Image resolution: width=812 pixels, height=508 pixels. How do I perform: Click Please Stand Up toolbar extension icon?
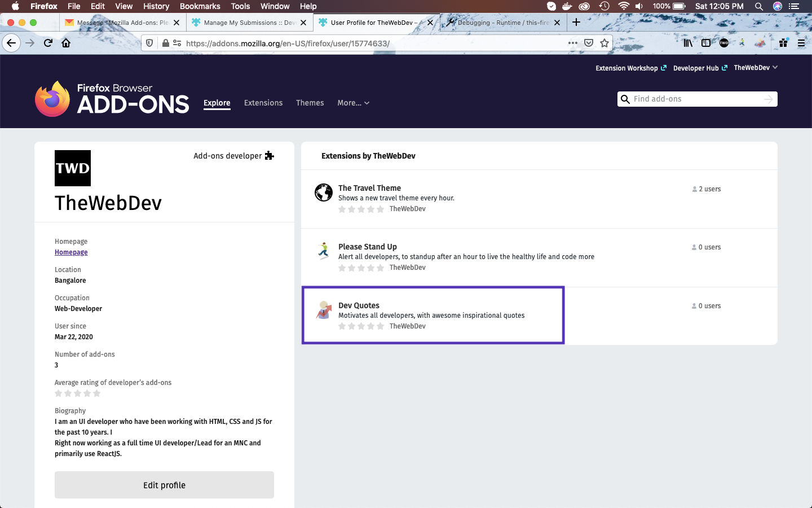coord(742,43)
